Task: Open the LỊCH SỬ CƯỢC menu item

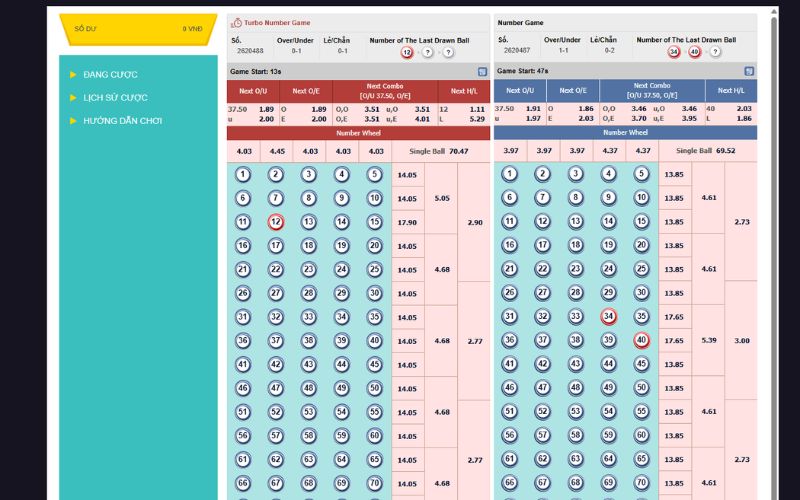Action: [x=115, y=98]
